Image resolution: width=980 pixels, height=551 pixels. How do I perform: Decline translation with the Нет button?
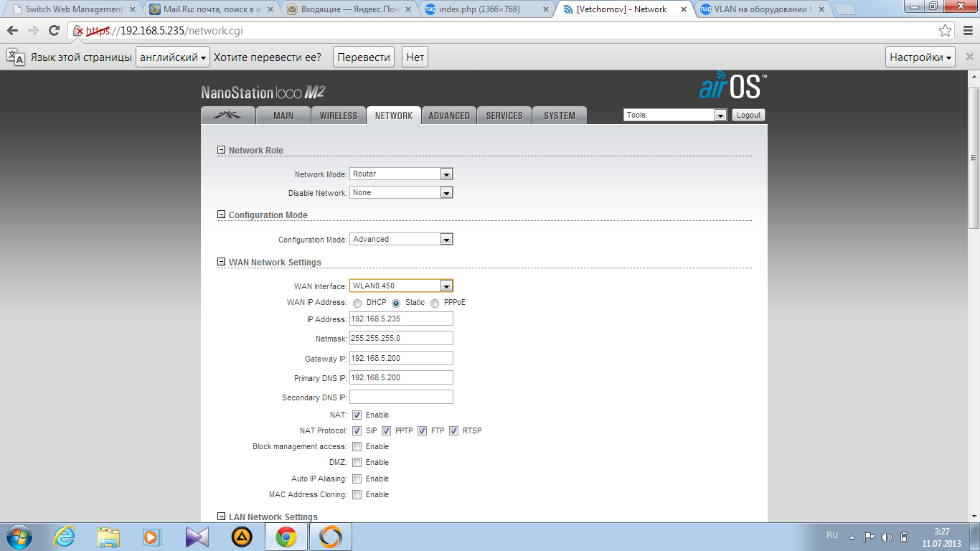pyautogui.click(x=415, y=57)
